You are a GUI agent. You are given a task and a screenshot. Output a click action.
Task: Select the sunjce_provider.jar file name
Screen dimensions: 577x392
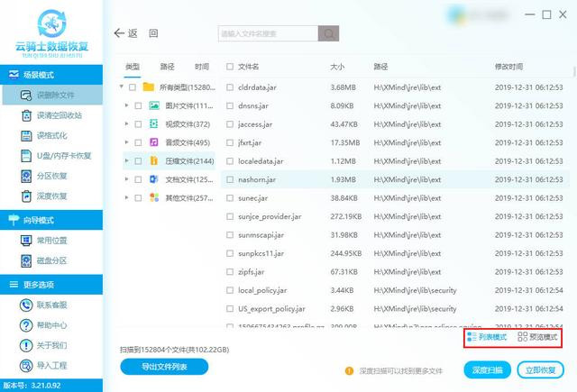pos(270,216)
